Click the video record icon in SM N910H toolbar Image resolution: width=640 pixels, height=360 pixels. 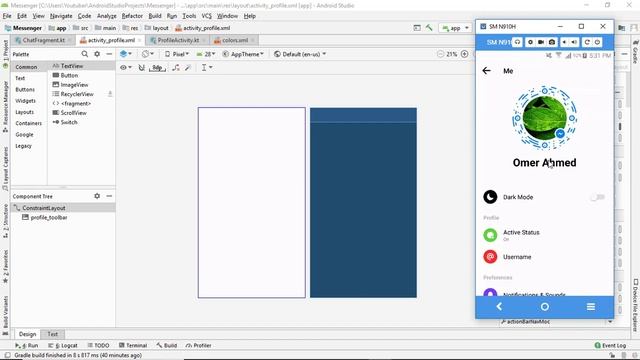tap(541, 42)
